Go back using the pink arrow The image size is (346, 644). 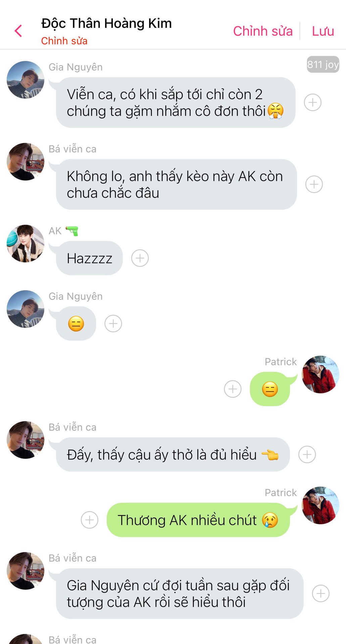pos(18,31)
